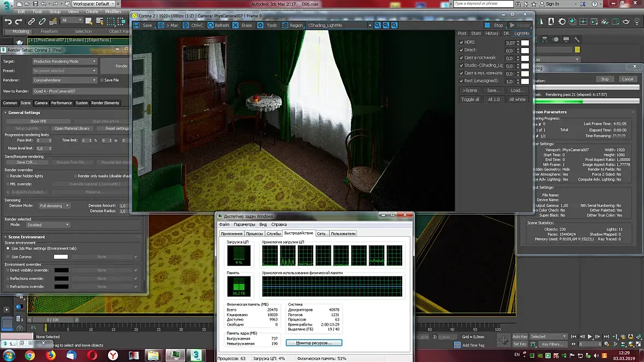Uncheck the Direct light layer

point(461,50)
